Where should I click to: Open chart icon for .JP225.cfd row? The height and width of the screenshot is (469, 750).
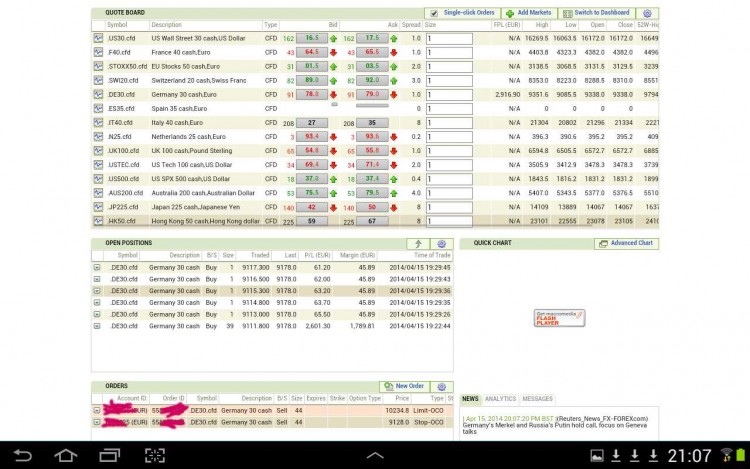tap(98, 207)
